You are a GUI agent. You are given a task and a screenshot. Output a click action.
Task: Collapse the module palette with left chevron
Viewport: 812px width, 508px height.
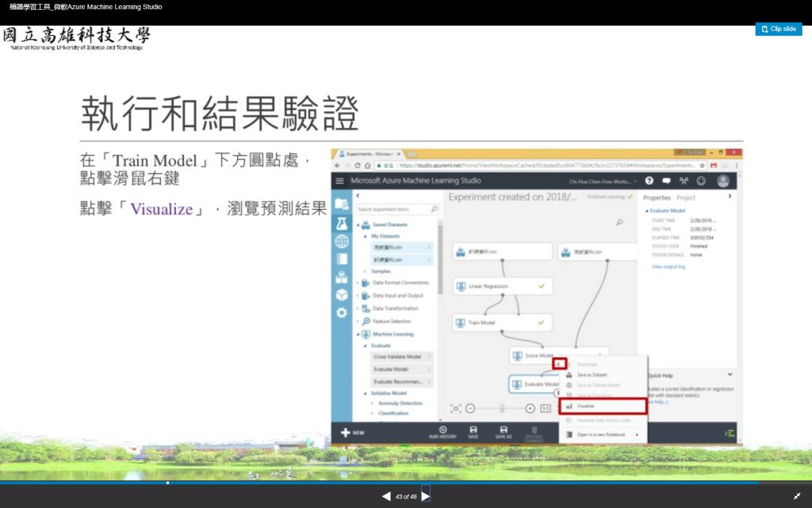pyautogui.click(x=358, y=196)
